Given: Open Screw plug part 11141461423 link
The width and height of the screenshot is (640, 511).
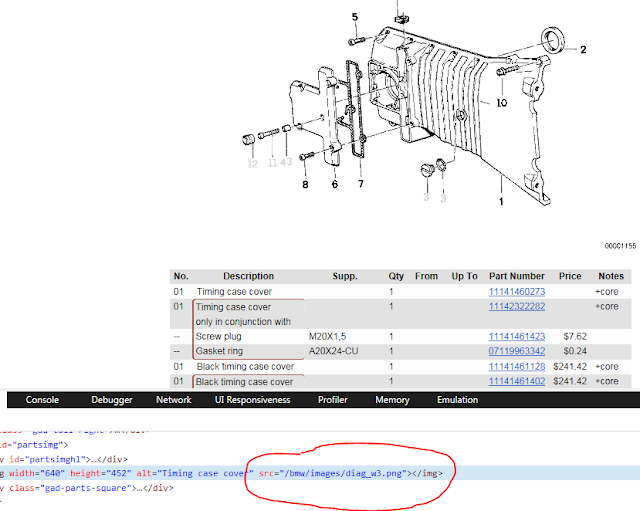Looking at the screenshot, I should [517, 336].
